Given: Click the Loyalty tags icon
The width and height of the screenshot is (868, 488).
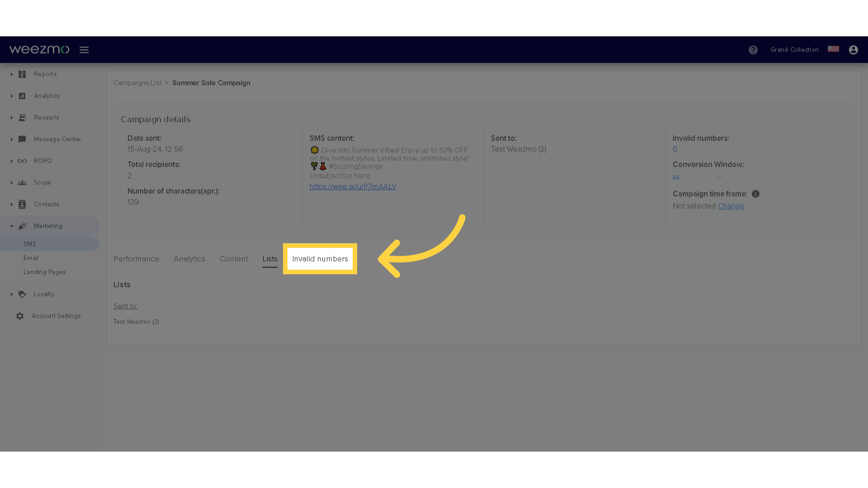Looking at the screenshot, I should point(22,294).
